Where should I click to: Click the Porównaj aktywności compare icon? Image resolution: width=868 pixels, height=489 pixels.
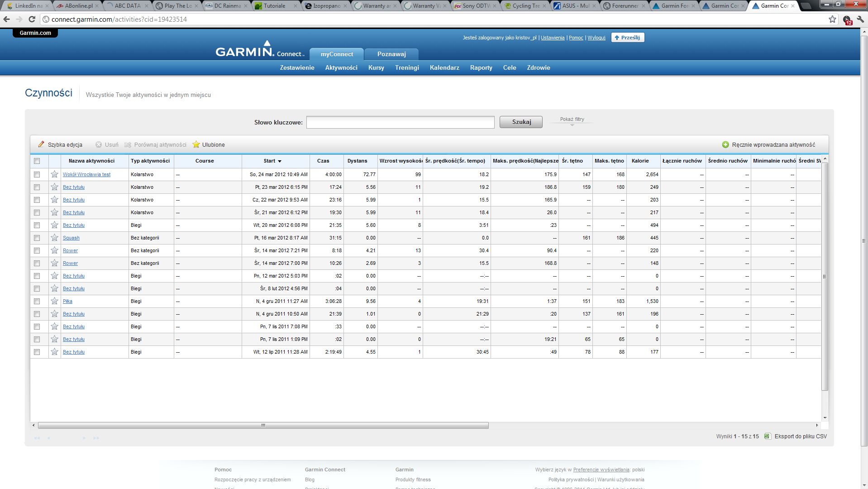pos(128,145)
